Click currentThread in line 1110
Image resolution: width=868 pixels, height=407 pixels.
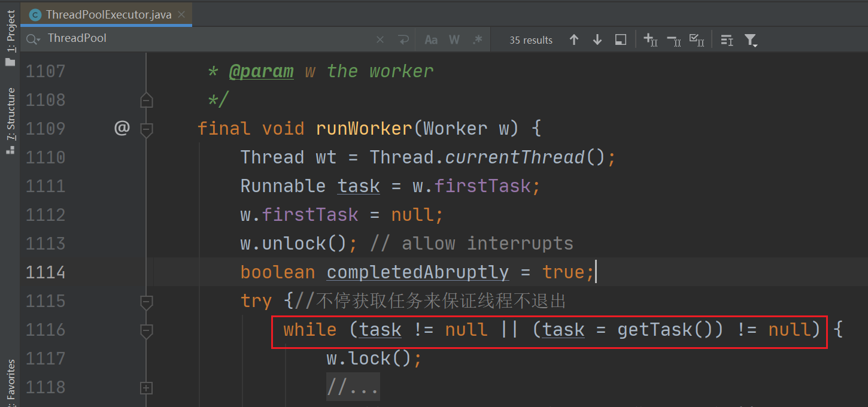click(515, 157)
